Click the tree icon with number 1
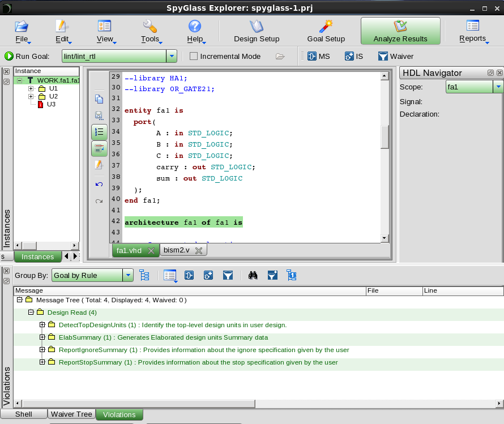Viewport: 504px width, 424px height. click(x=292, y=275)
